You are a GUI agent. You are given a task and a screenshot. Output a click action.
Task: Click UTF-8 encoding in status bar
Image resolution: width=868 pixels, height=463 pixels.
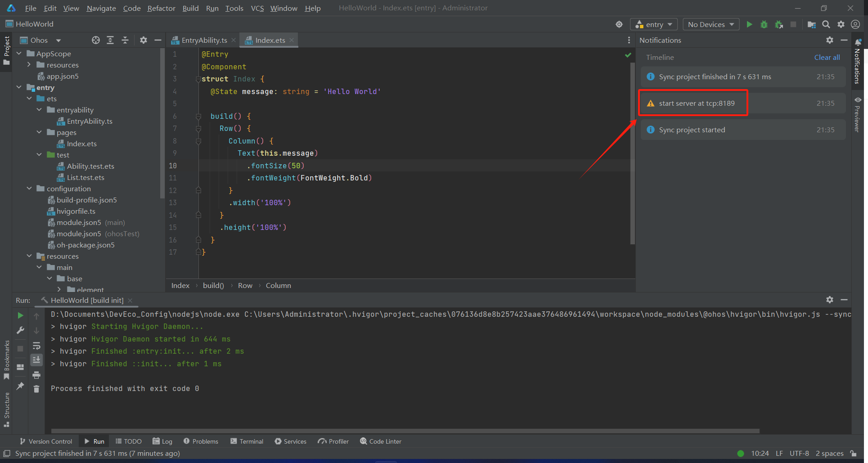click(799, 453)
